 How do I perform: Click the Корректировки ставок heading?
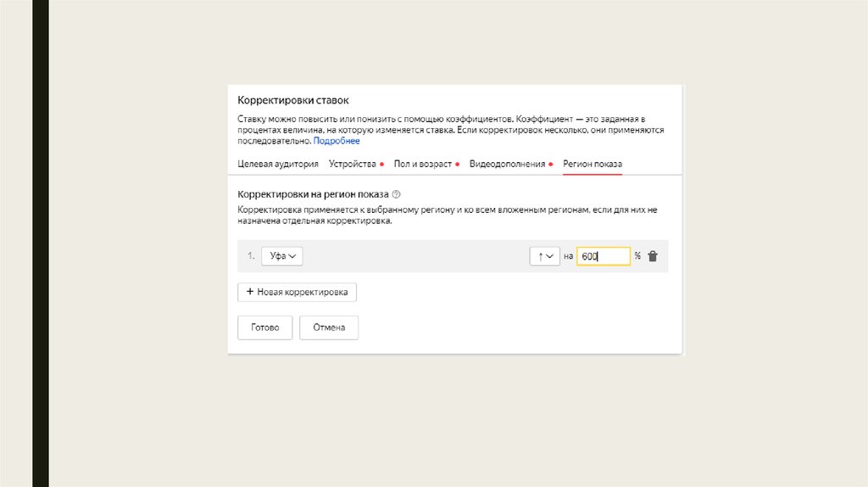293,100
